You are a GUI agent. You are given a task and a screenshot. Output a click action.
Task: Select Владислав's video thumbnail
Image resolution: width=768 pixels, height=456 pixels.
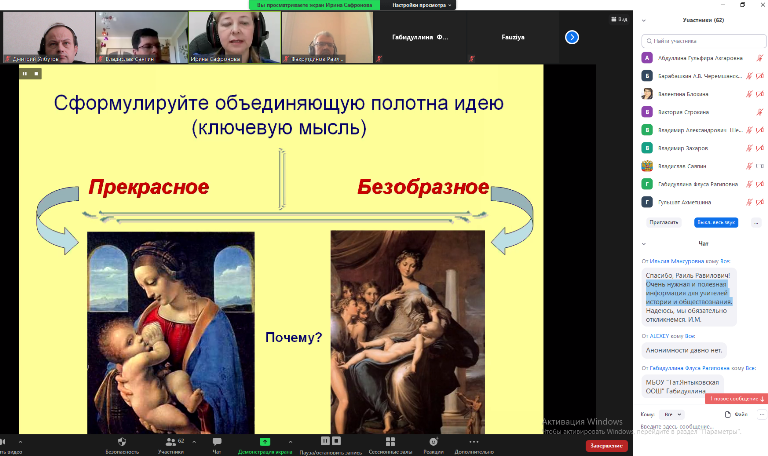click(142, 37)
